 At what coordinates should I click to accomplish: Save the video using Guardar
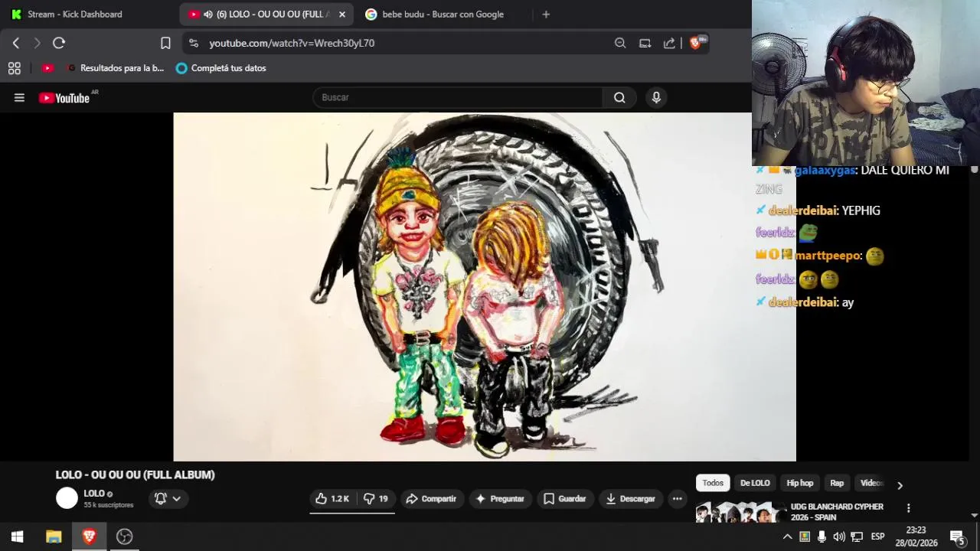coord(565,498)
